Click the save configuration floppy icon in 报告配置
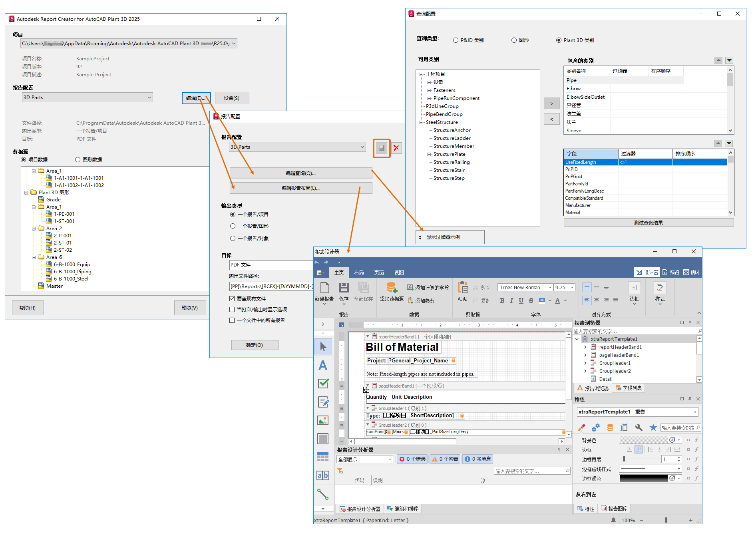 (x=382, y=148)
